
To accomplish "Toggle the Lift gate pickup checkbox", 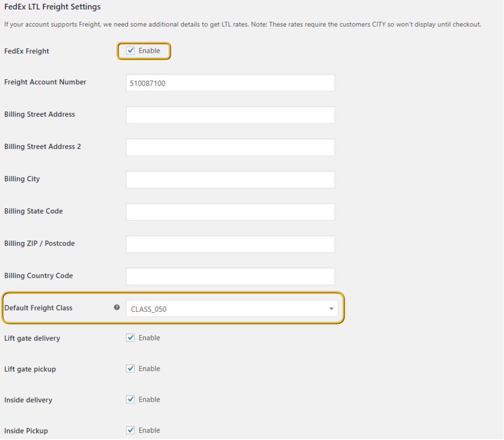I will click(130, 369).
